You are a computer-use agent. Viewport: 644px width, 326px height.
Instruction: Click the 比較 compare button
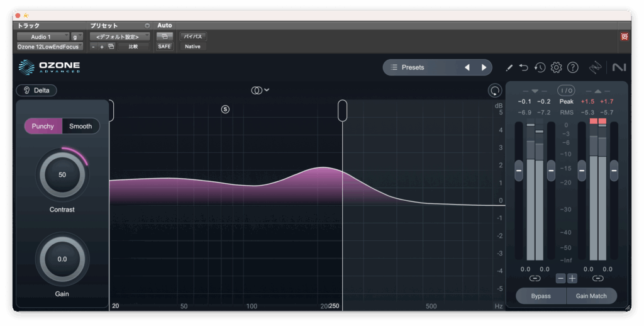coord(133,47)
